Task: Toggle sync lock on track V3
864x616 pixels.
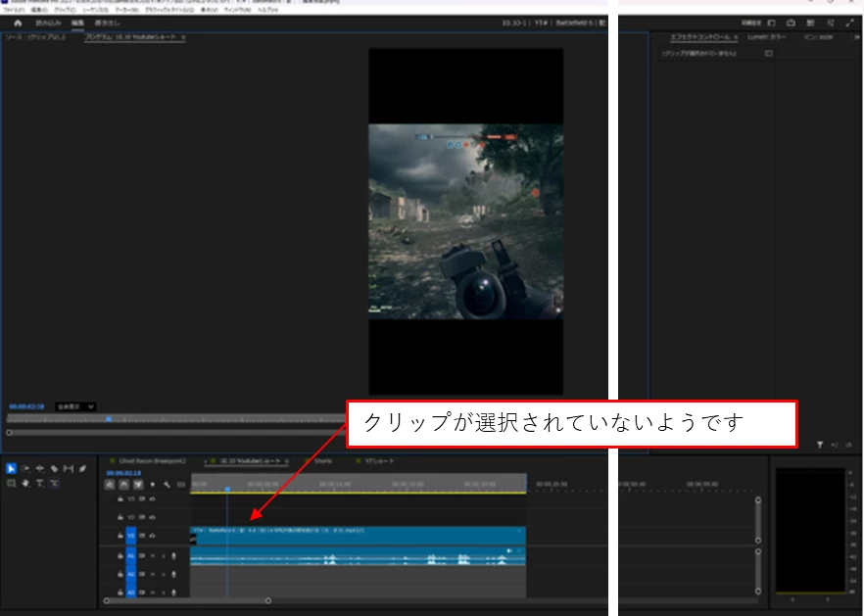Action: [142, 498]
